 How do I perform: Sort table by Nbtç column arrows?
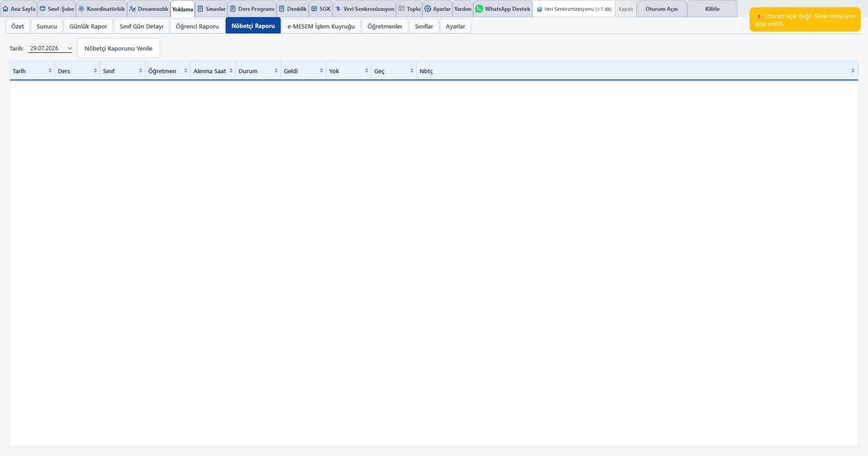pos(853,71)
